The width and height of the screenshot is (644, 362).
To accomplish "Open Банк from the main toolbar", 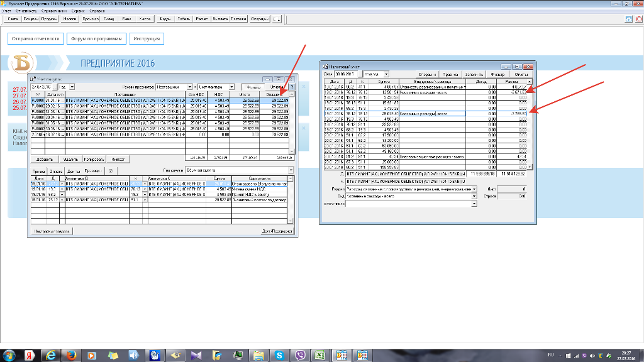I will tap(126, 19).
